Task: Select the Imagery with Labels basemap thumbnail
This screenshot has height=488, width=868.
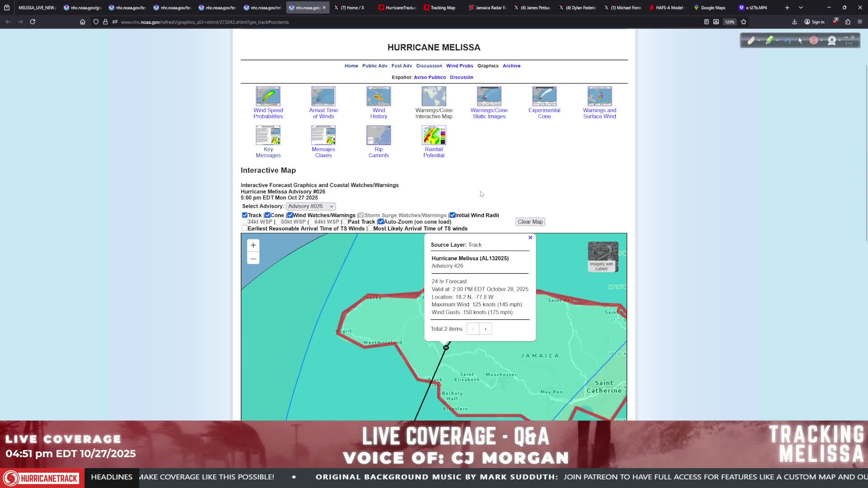Action: tap(603, 257)
